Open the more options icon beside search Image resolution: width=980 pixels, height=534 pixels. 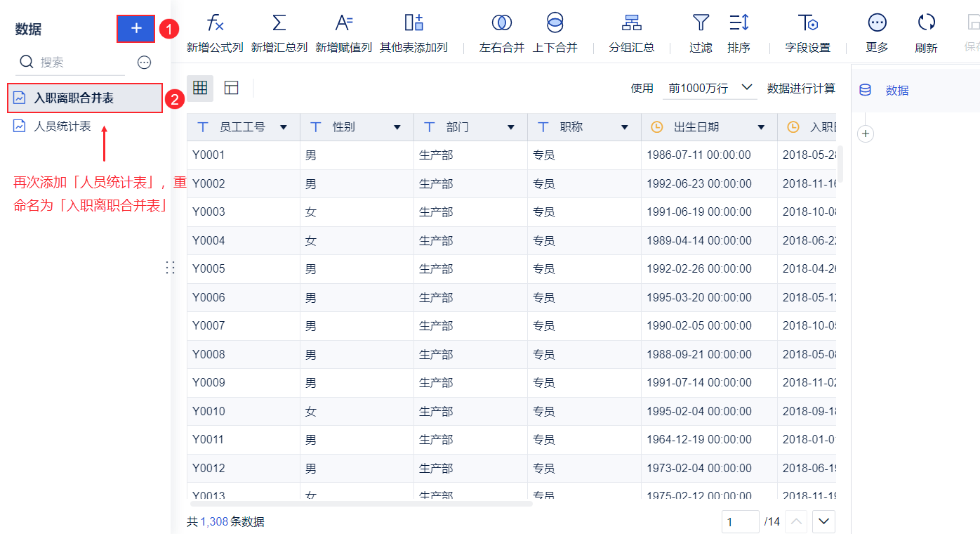click(144, 63)
